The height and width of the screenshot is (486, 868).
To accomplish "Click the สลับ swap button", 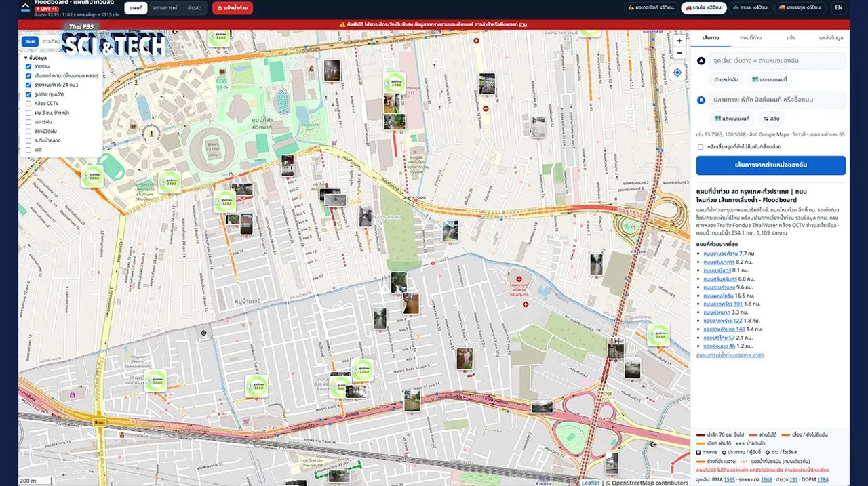I will pyautogui.click(x=771, y=119).
